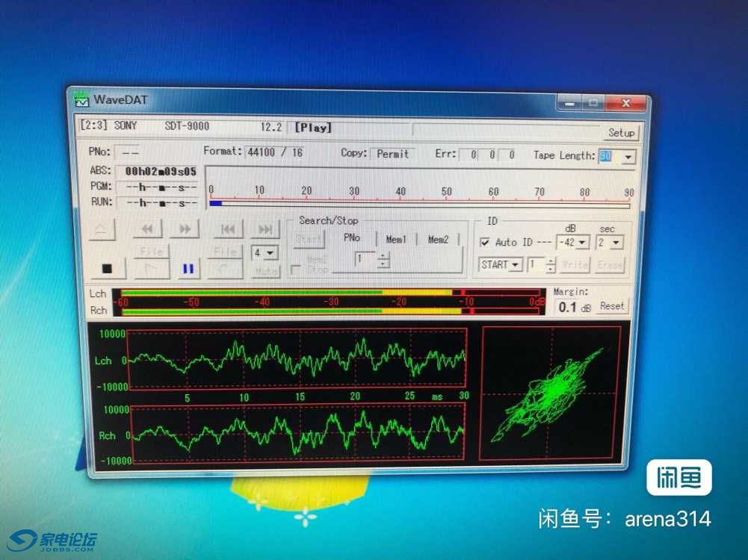This screenshot has width=748, height=560.
Task: Click the [Play] status indicator
Action: coord(313,127)
